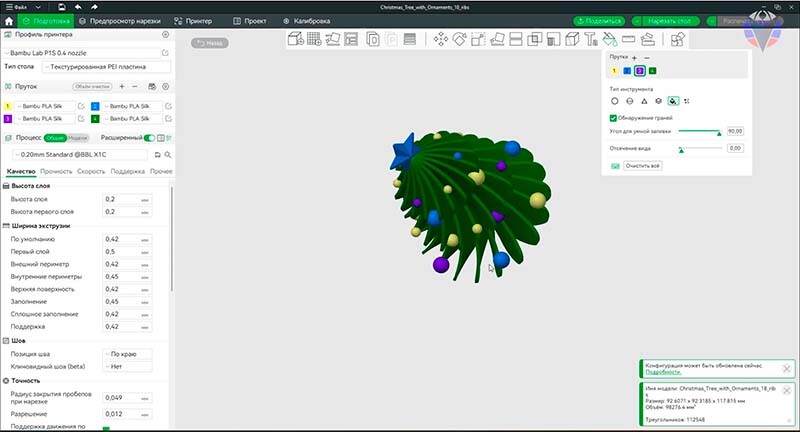Choose the sphere brush tool type
Image resolution: width=800 pixels, height=432 pixels.
coord(630,101)
